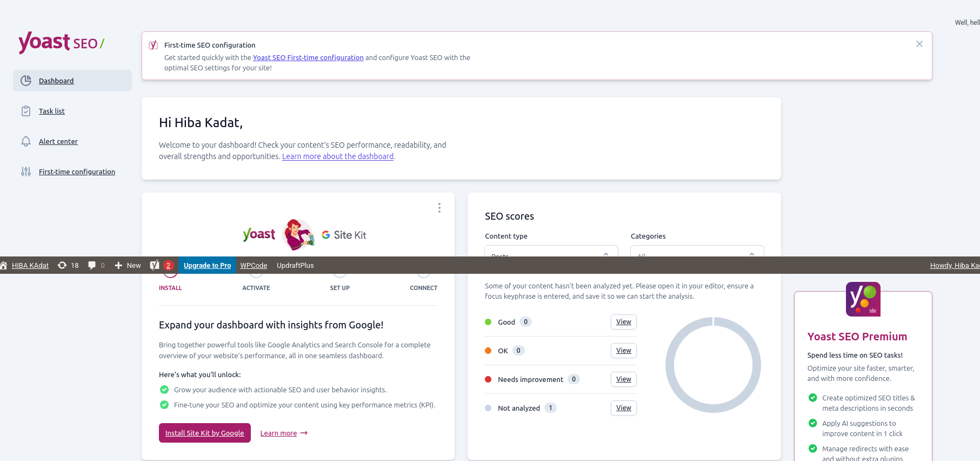Expand the Categories dropdown
The height and width of the screenshot is (461, 980).
[697, 251]
